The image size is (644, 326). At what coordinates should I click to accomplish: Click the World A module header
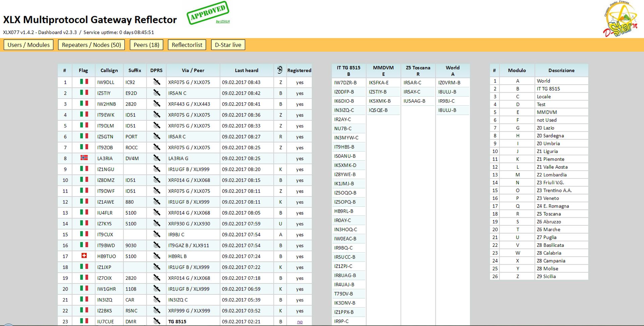coord(453,71)
